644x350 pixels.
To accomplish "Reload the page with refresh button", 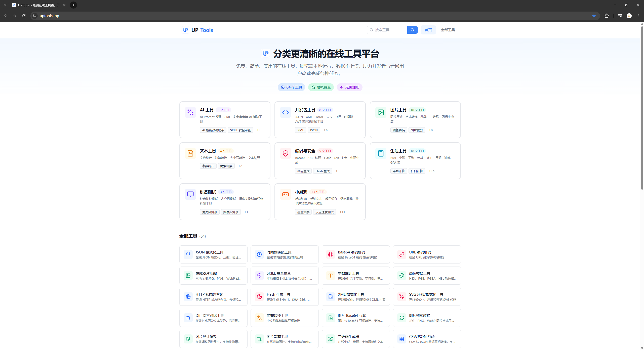I will coord(24,16).
